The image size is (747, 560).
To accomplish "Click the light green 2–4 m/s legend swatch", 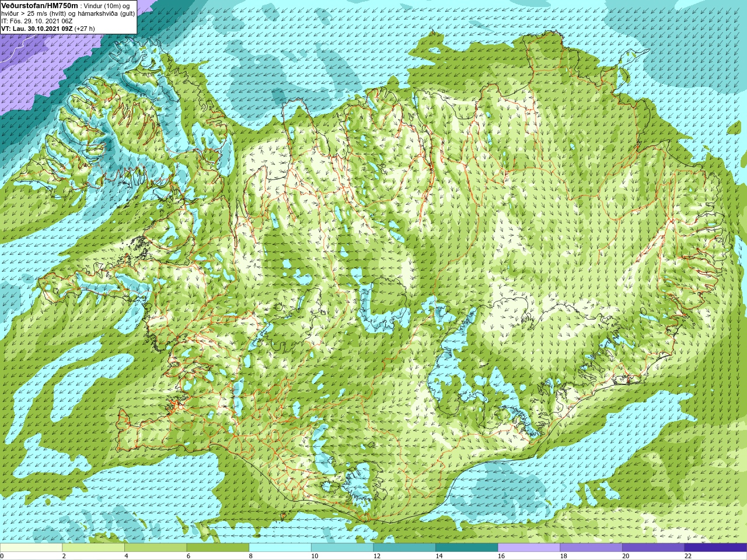I will (93, 548).
